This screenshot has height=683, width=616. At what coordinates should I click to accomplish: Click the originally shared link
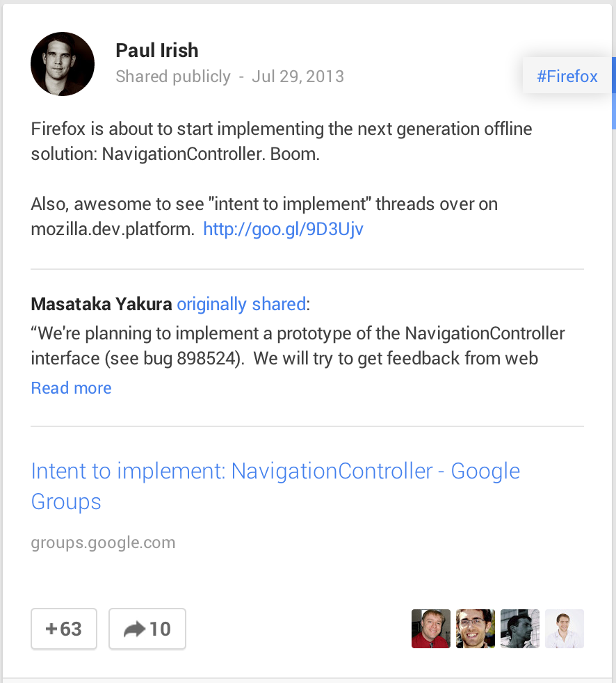pyautogui.click(x=241, y=304)
